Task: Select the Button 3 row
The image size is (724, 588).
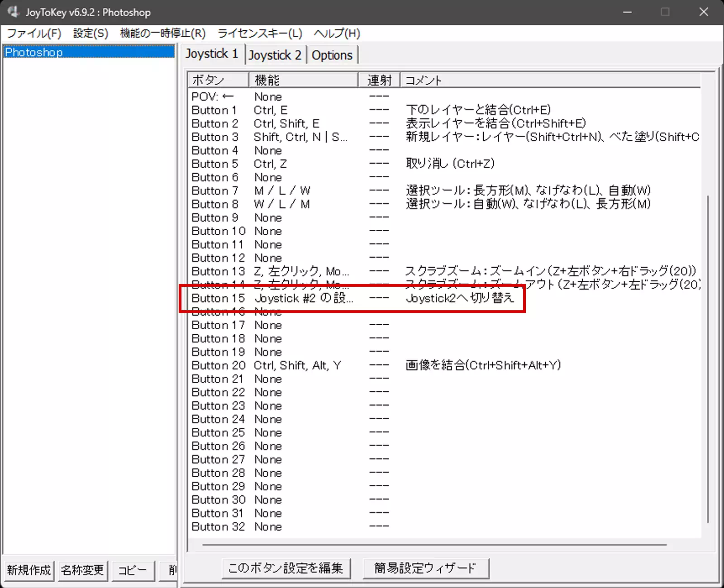Action: coord(445,137)
